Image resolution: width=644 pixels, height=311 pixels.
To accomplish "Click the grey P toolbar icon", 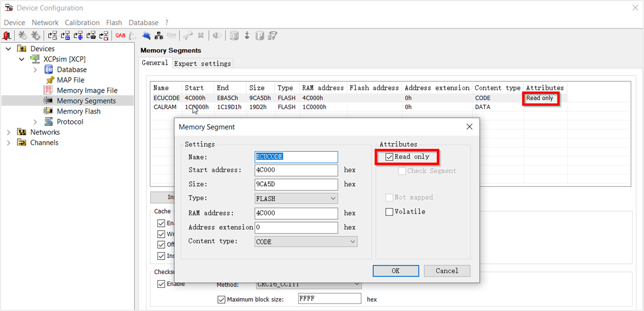I will click(260, 36).
